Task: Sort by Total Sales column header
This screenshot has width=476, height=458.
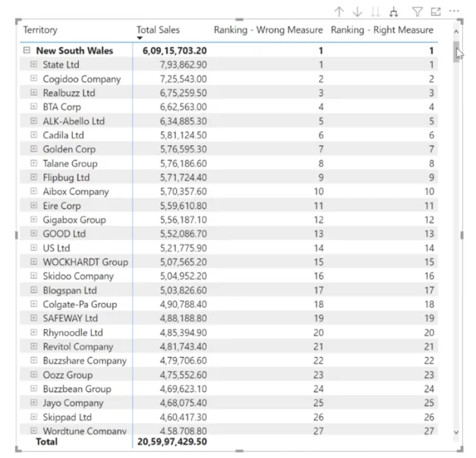Action: tap(158, 30)
